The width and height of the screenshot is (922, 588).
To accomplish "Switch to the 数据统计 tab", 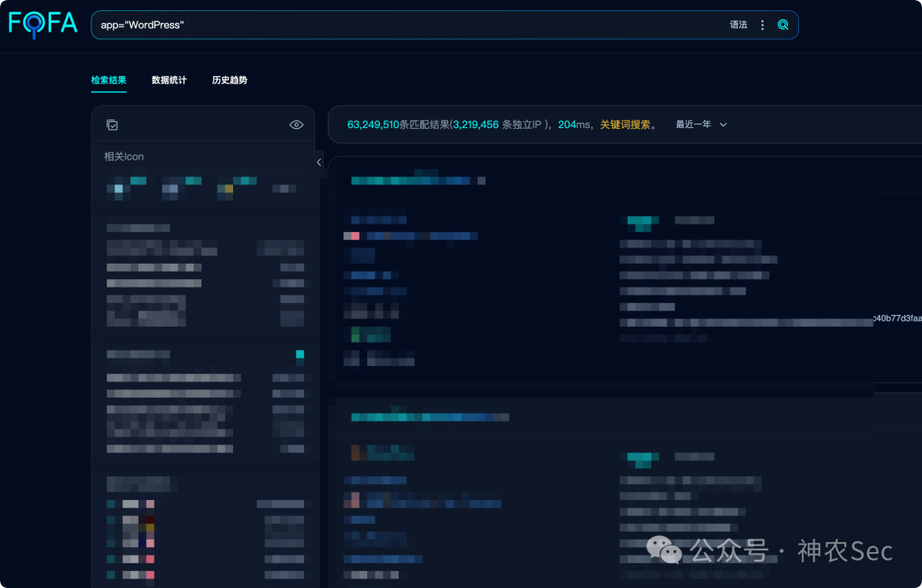I will click(x=169, y=80).
